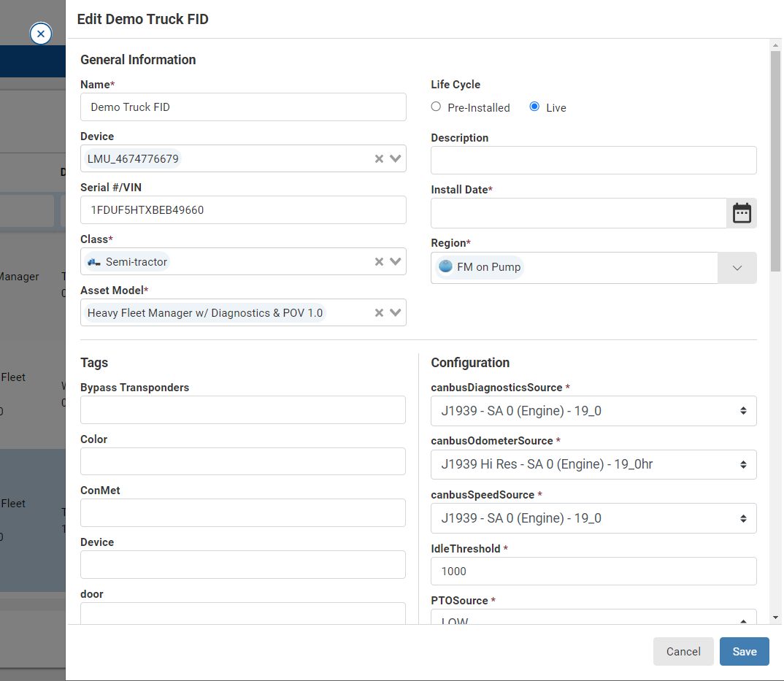
Task: Expand the Device dropdown
Action: [396, 158]
